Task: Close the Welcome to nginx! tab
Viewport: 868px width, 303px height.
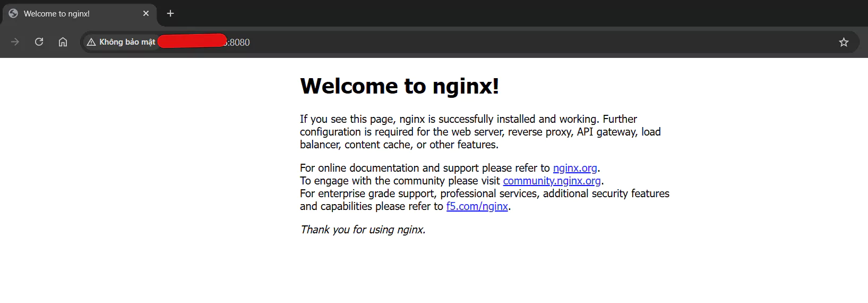Action: (x=146, y=13)
